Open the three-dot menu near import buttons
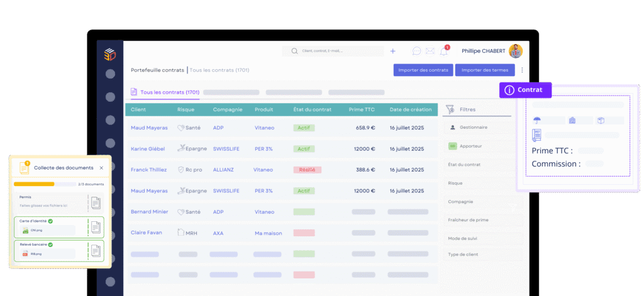The image size is (644, 296). click(x=522, y=70)
